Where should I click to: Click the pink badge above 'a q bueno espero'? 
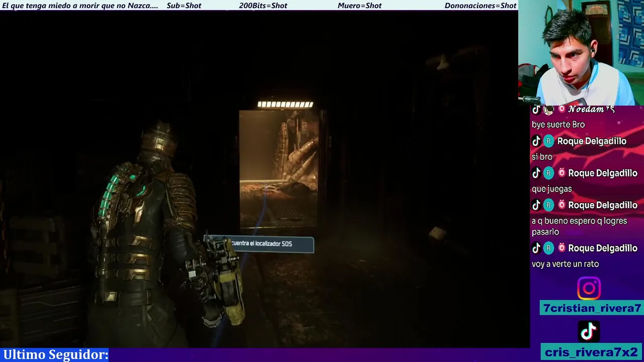(561, 205)
